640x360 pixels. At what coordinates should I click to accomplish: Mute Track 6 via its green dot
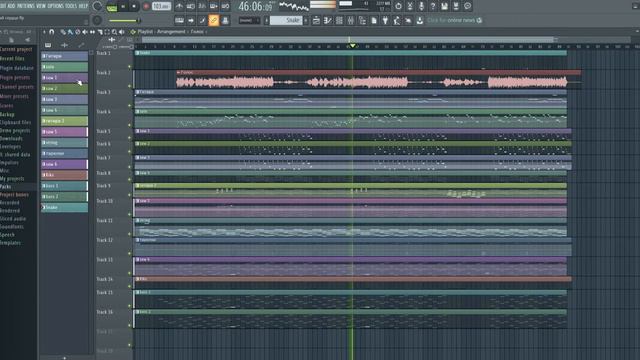click(130, 151)
